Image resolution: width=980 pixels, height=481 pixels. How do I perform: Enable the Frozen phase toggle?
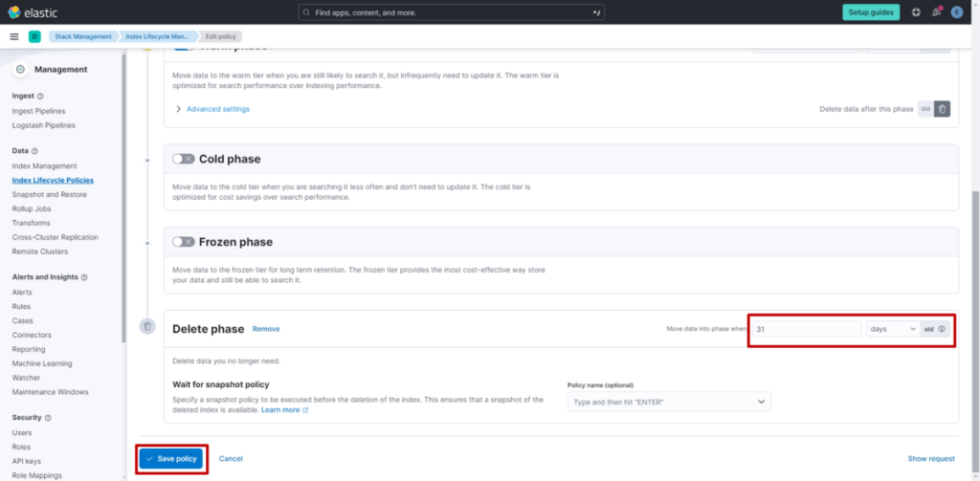pos(183,242)
